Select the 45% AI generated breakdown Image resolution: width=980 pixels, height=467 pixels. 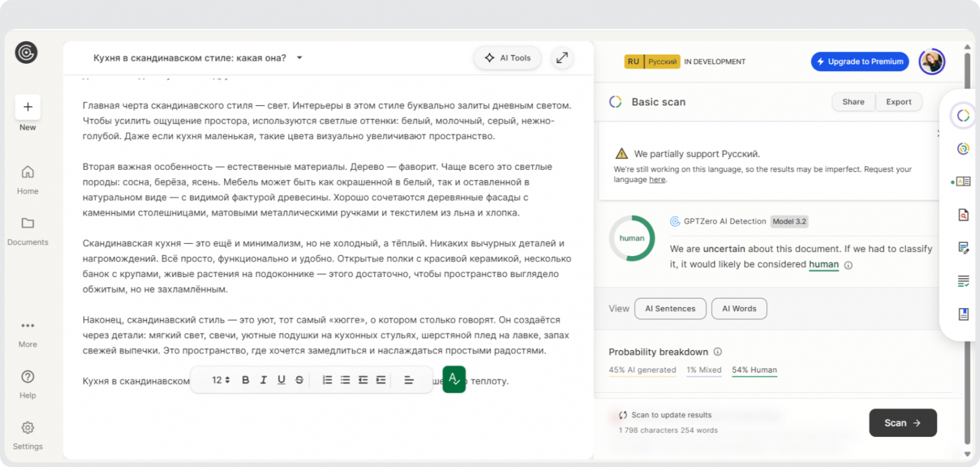click(643, 370)
